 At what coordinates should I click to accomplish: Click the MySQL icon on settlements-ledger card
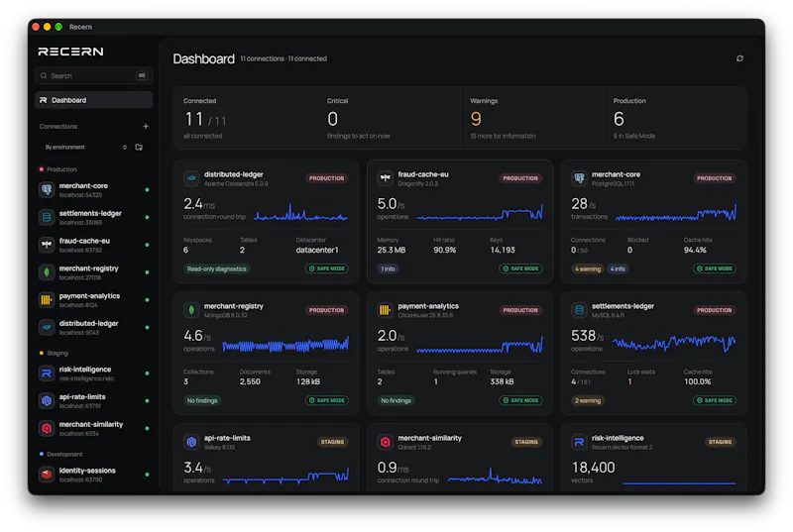click(579, 310)
